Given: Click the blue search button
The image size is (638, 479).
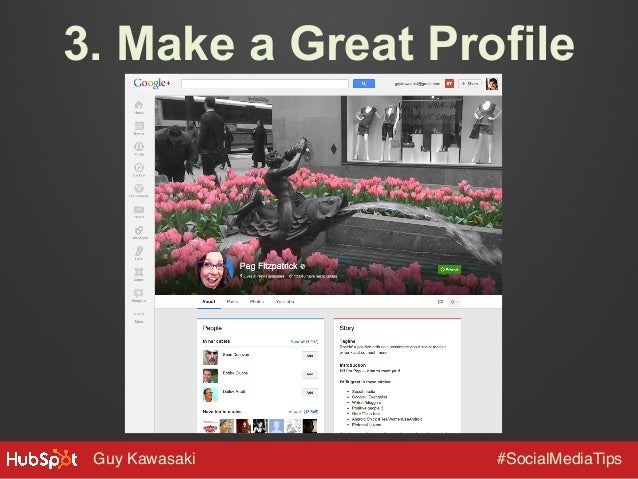Looking at the screenshot, I should pos(364,84).
